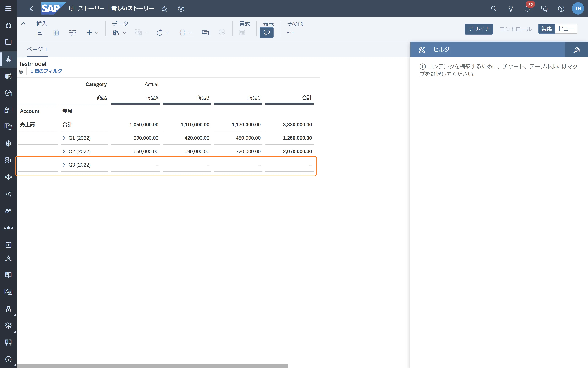Open the styling paintbrush panel tab

point(576,50)
